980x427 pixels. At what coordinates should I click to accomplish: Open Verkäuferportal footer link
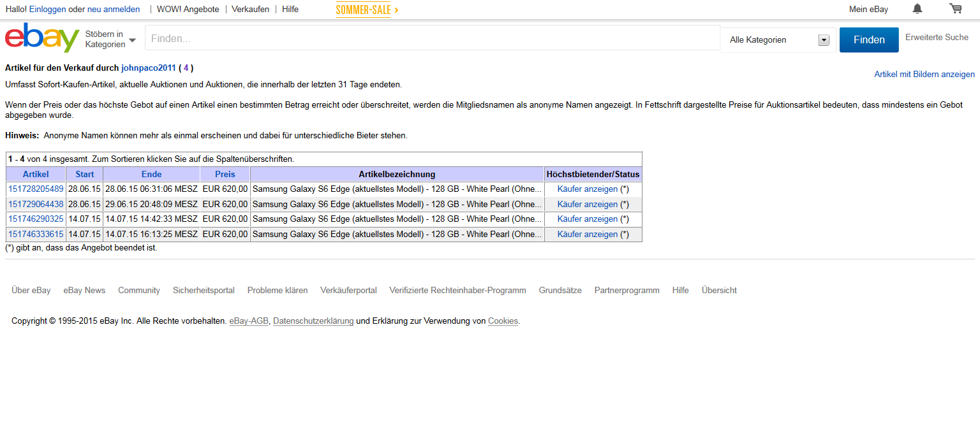348,291
